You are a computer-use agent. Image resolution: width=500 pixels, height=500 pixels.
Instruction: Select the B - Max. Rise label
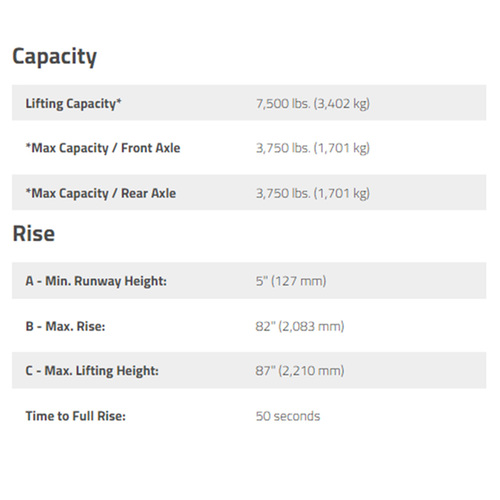point(65,326)
